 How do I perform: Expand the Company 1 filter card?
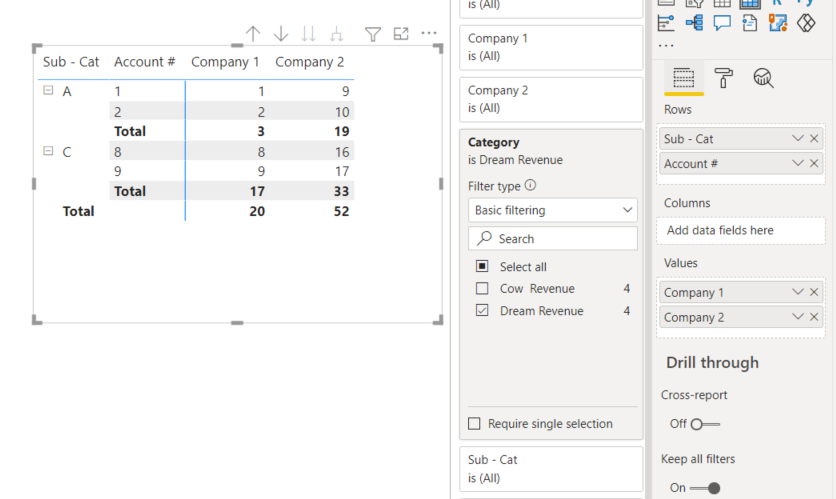pos(551,47)
